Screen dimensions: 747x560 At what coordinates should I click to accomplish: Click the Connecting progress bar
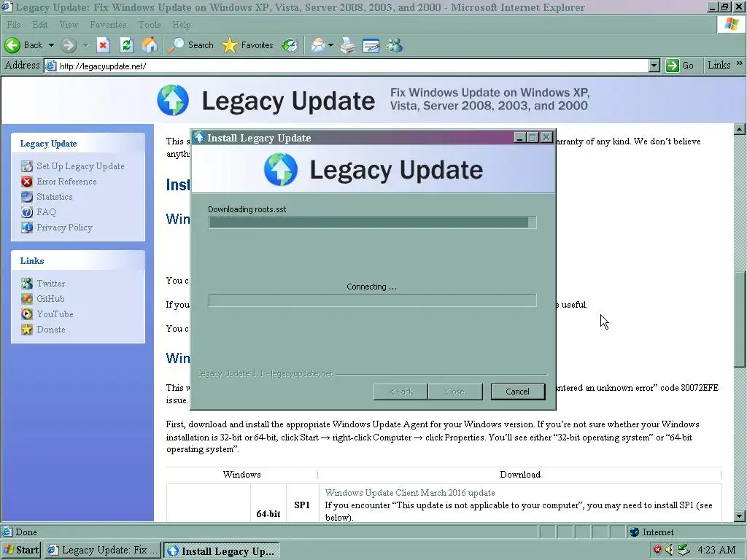click(372, 300)
